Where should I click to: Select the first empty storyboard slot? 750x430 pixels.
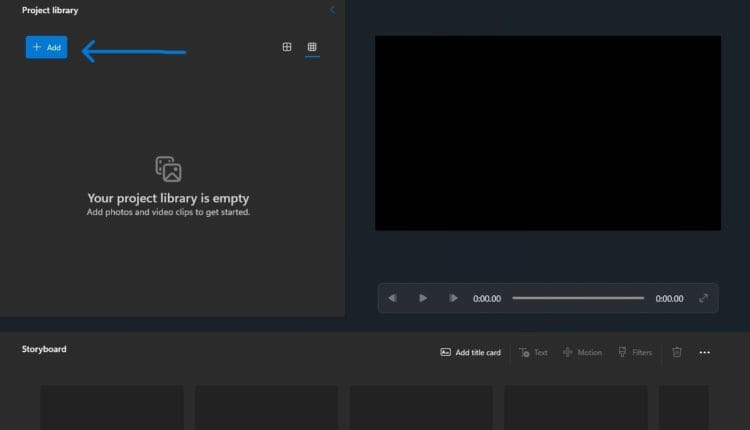click(112, 408)
